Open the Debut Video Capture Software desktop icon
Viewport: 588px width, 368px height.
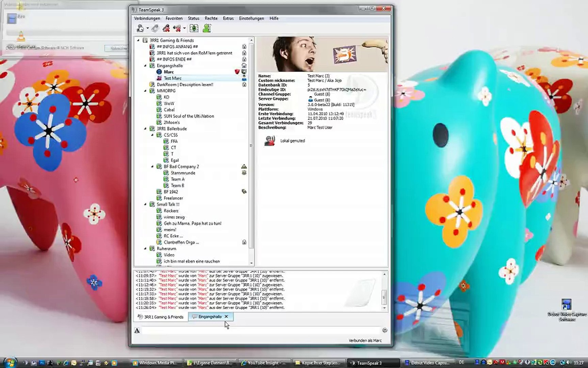(567, 309)
